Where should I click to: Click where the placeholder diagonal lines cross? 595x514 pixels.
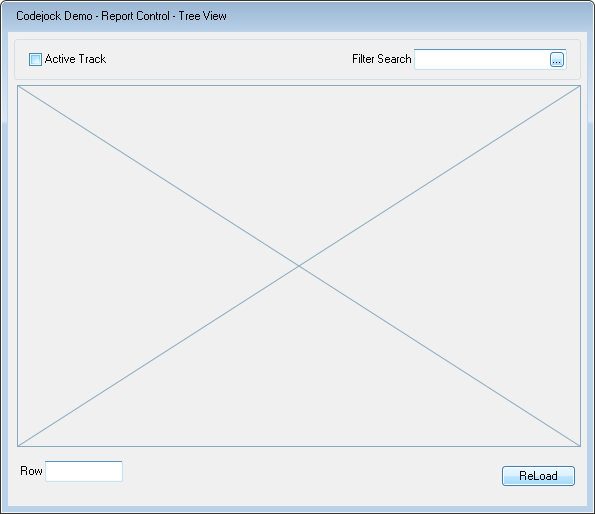pos(299,266)
